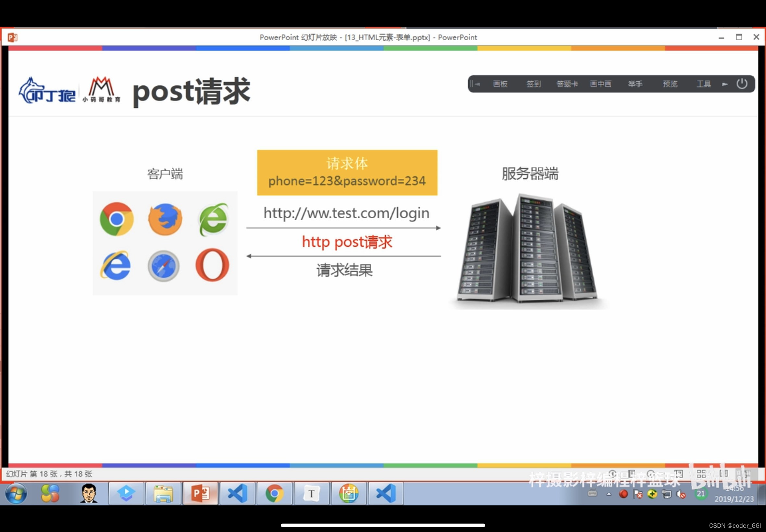Open the 答题卡 answer card
Viewport: 766px width, 532px height.
pyautogui.click(x=567, y=84)
